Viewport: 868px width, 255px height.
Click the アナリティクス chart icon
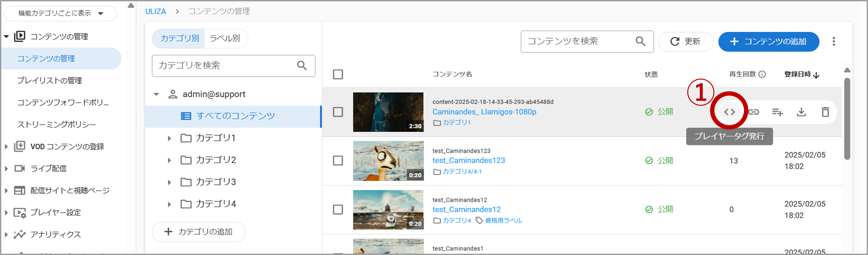(19, 234)
